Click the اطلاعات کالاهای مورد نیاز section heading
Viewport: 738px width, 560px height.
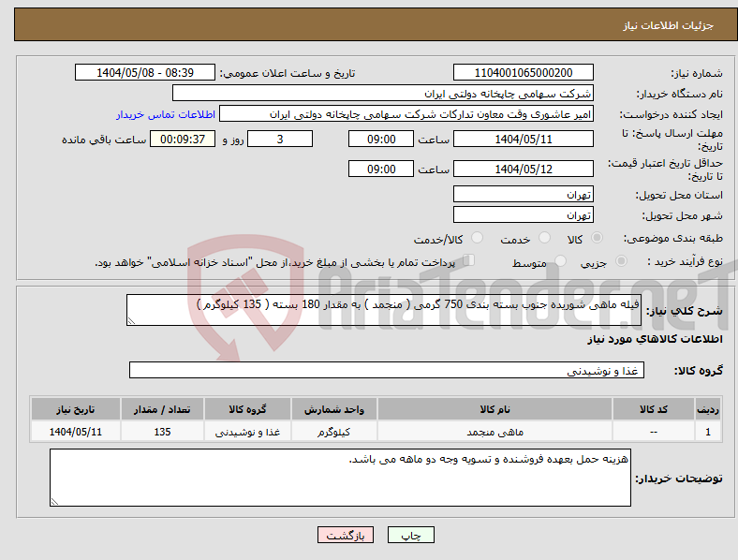click(x=655, y=339)
